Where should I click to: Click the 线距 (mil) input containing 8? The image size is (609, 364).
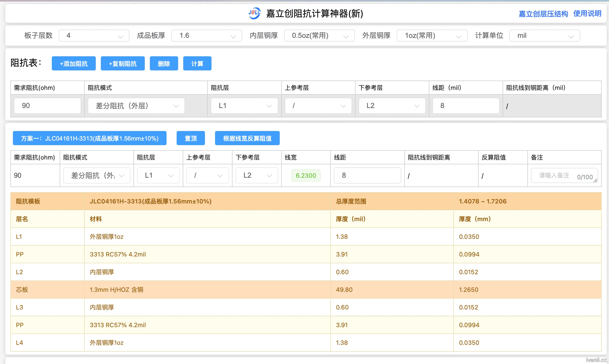466,106
